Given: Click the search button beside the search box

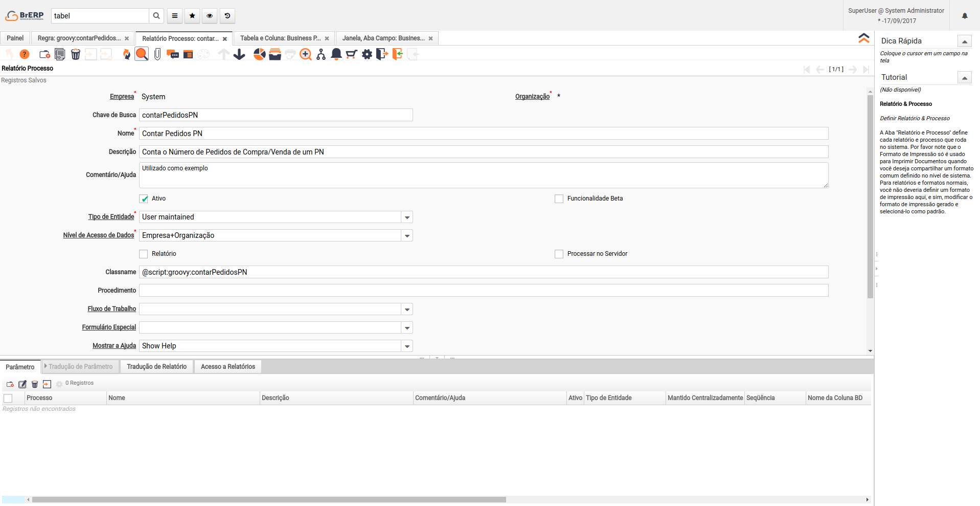Looking at the screenshot, I should pyautogui.click(x=156, y=16).
